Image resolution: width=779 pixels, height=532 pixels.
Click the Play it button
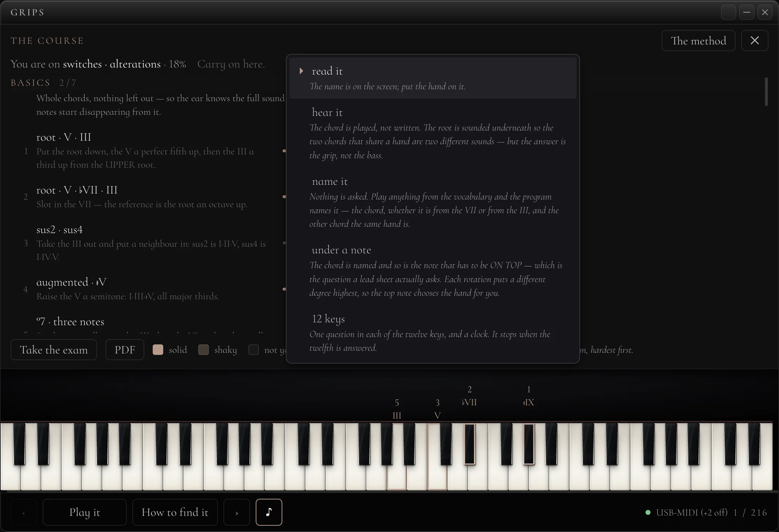[x=84, y=512]
